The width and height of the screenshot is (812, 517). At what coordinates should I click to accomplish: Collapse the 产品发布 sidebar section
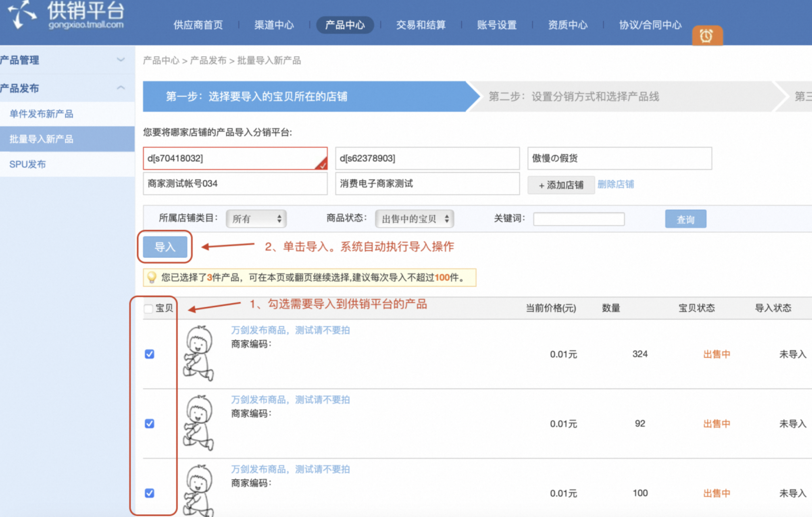click(x=121, y=88)
